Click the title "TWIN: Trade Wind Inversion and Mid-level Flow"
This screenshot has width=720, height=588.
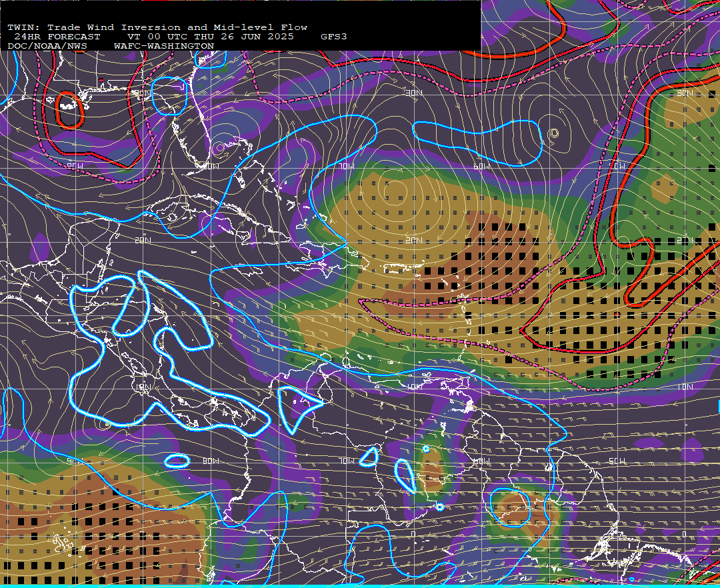(157, 27)
